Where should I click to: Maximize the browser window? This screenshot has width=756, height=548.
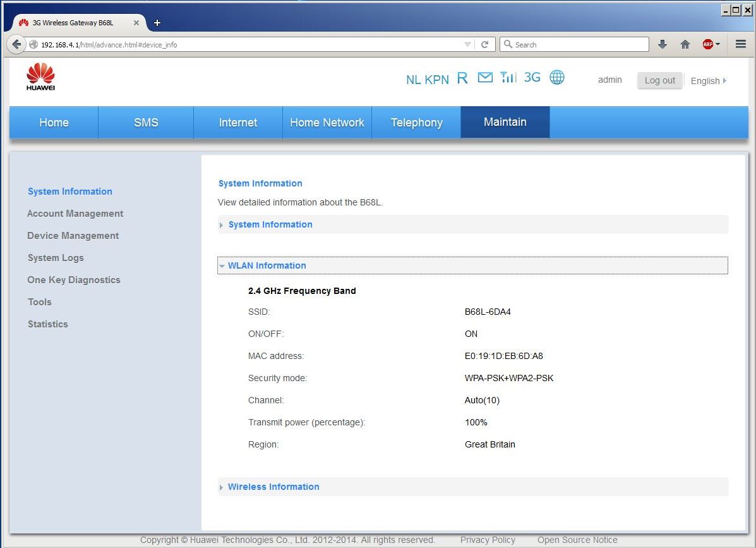(736, 10)
